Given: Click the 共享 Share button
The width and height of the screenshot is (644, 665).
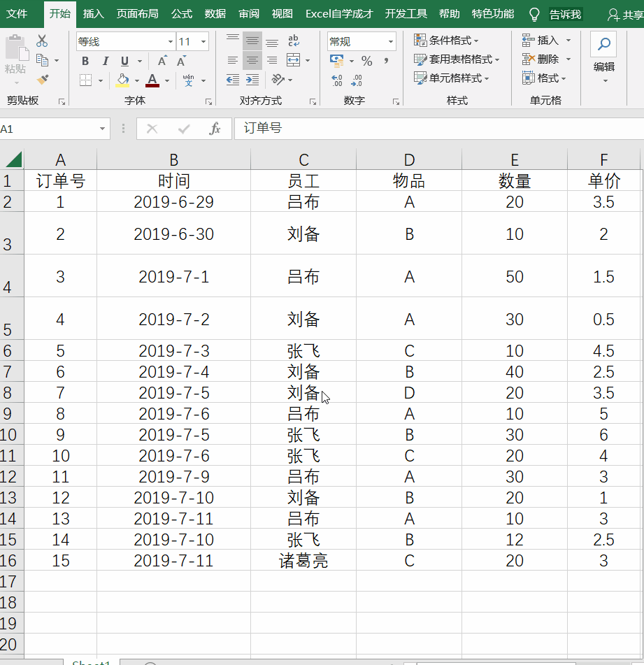Looking at the screenshot, I should click(626, 15).
